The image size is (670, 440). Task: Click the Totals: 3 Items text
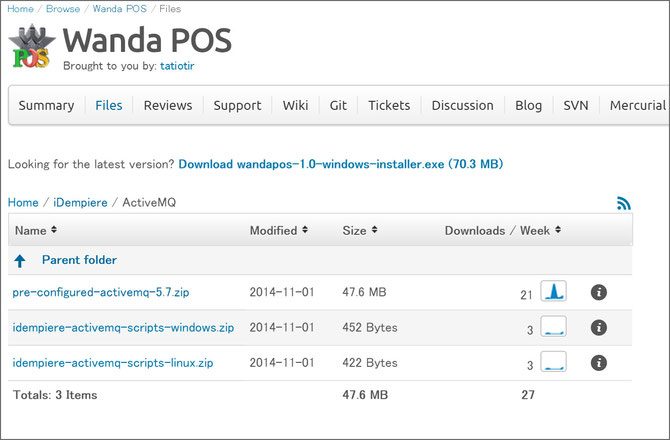55,395
